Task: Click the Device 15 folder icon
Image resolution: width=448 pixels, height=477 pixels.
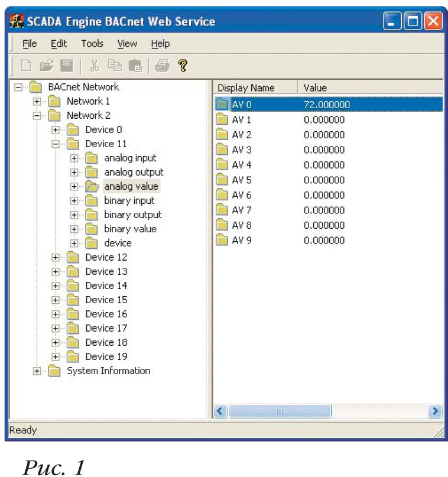Action: tap(73, 300)
